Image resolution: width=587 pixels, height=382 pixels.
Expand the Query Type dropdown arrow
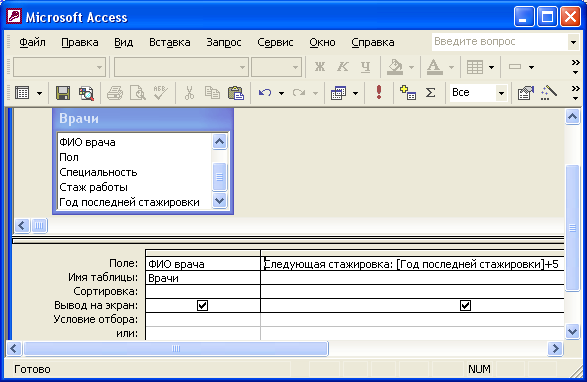[355, 93]
